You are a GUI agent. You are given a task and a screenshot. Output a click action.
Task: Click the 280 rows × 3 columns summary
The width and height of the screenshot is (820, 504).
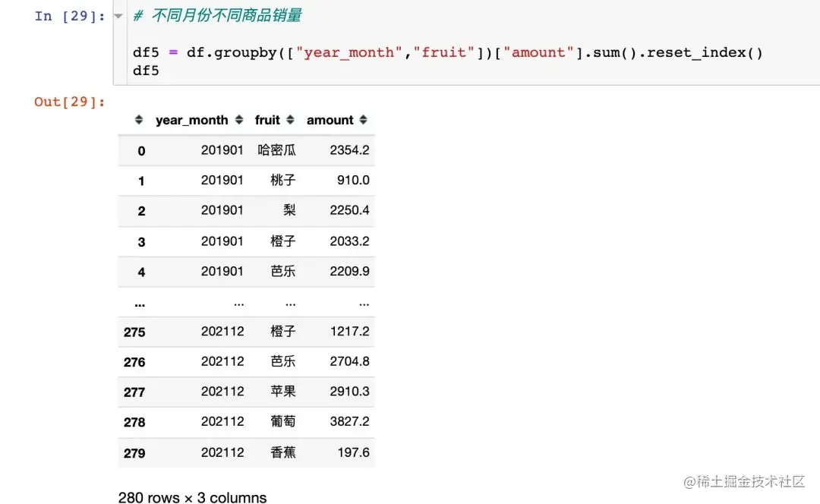point(192,497)
